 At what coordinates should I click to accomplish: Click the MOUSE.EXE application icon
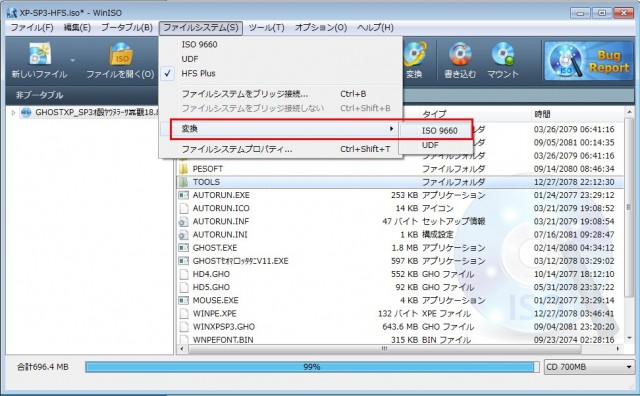point(184,300)
